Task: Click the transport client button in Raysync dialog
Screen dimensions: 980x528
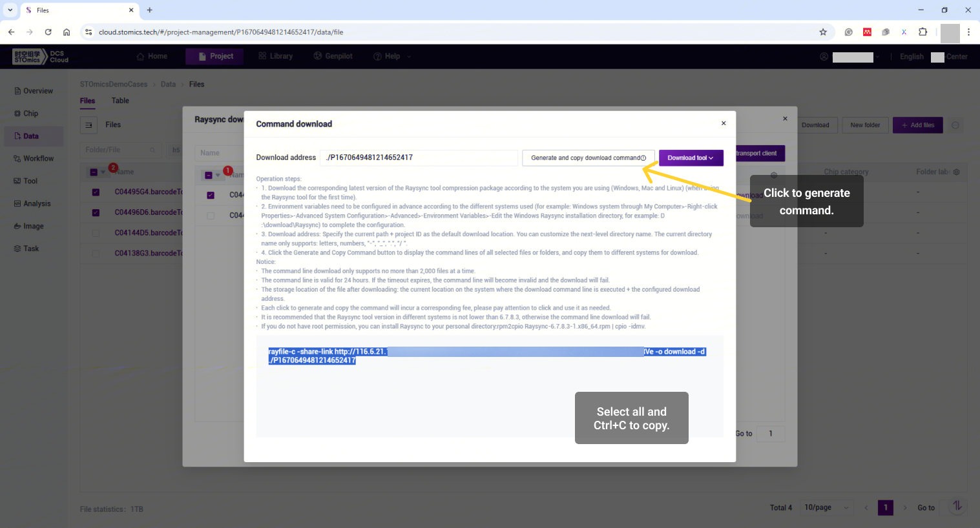Action: [x=760, y=154]
